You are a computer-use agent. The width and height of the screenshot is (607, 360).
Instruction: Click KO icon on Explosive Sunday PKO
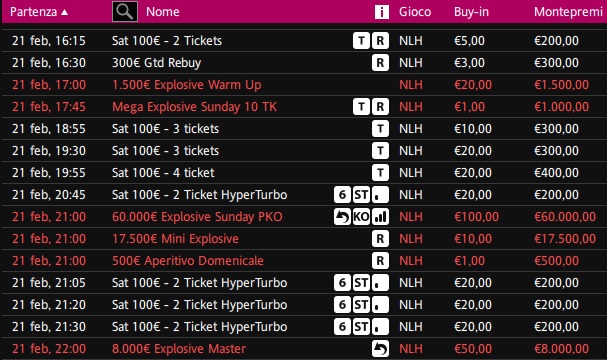coord(361,217)
